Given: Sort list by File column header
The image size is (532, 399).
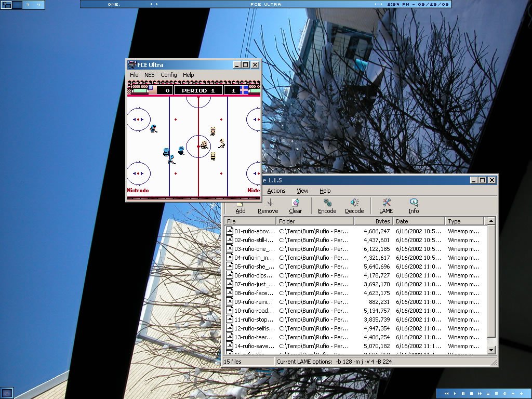Looking at the screenshot, I should (250, 221).
